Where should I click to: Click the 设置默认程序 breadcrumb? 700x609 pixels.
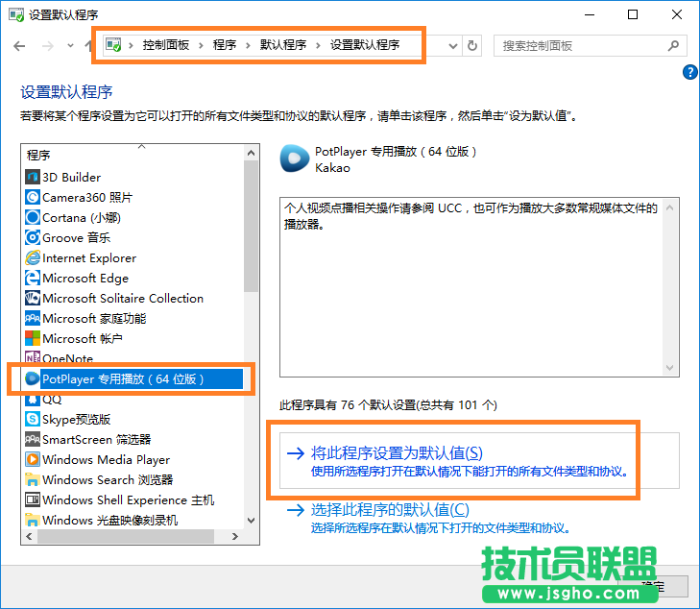365,45
